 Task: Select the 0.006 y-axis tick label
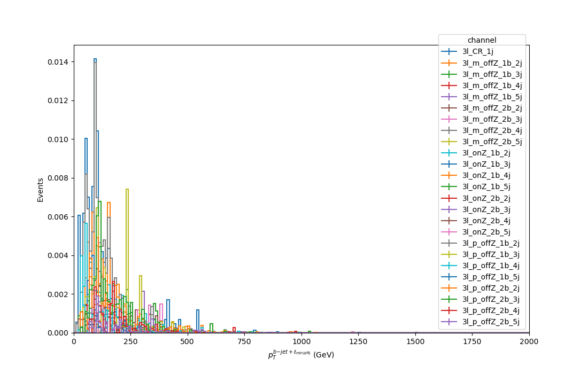click(x=58, y=217)
